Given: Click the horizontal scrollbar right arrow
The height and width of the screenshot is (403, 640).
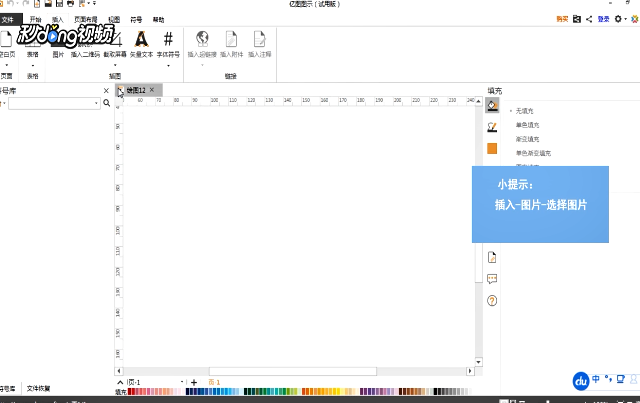Looking at the screenshot, I should (470, 371).
